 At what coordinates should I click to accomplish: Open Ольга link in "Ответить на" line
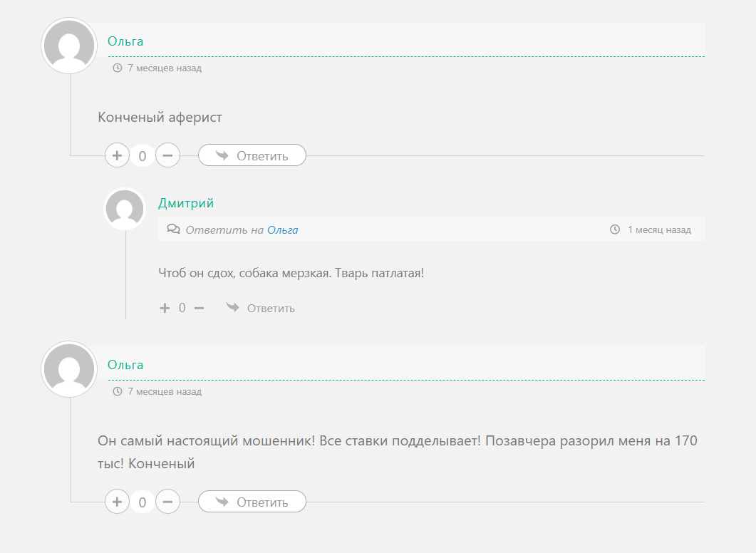pyautogui.click(x=283, y=230)
